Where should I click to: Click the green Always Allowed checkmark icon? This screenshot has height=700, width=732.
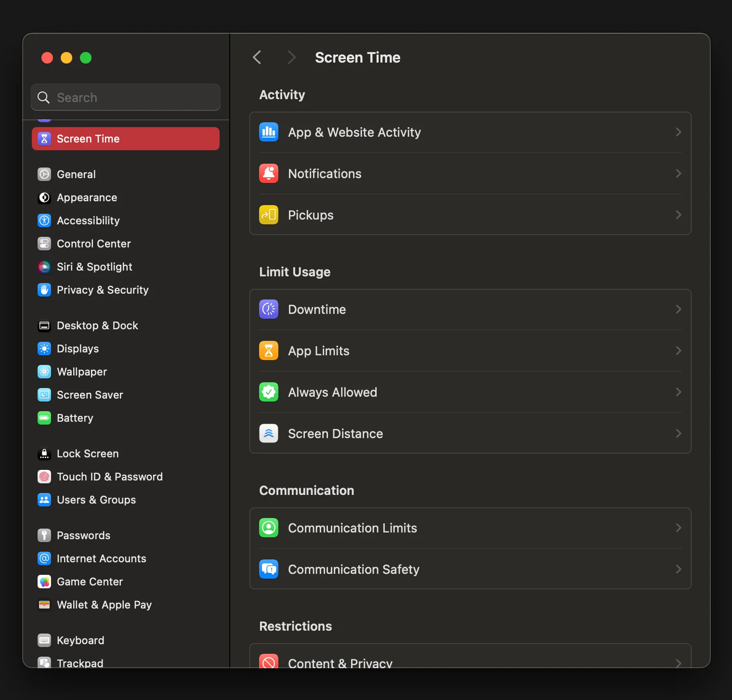tap(269, 392)
